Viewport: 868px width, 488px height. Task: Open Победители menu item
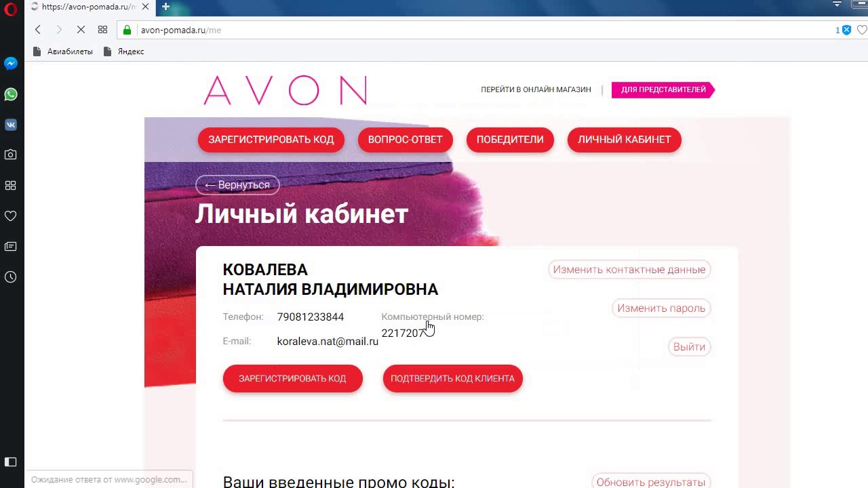click(x=510, y=140)
